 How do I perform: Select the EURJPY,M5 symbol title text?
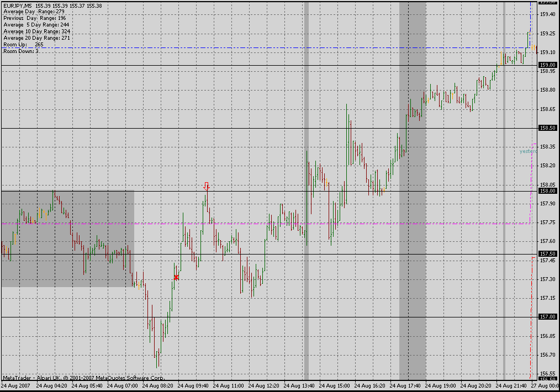(x=17, y=6)
